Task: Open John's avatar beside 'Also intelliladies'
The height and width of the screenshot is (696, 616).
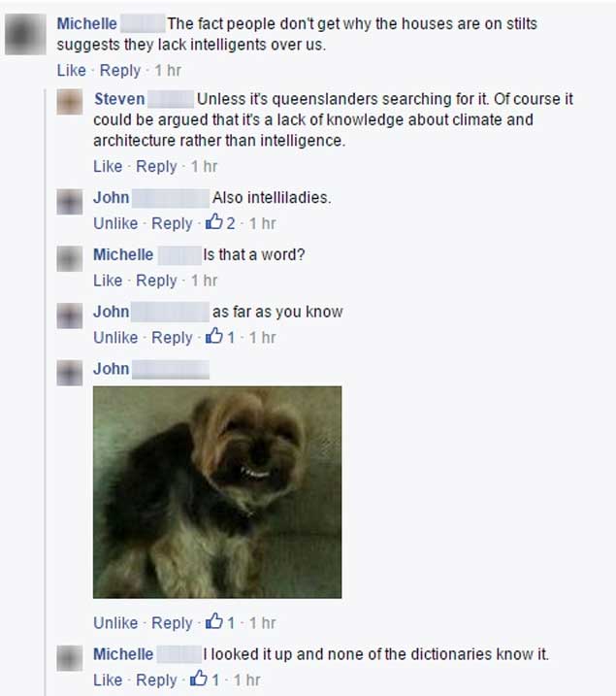Action: 70,202
